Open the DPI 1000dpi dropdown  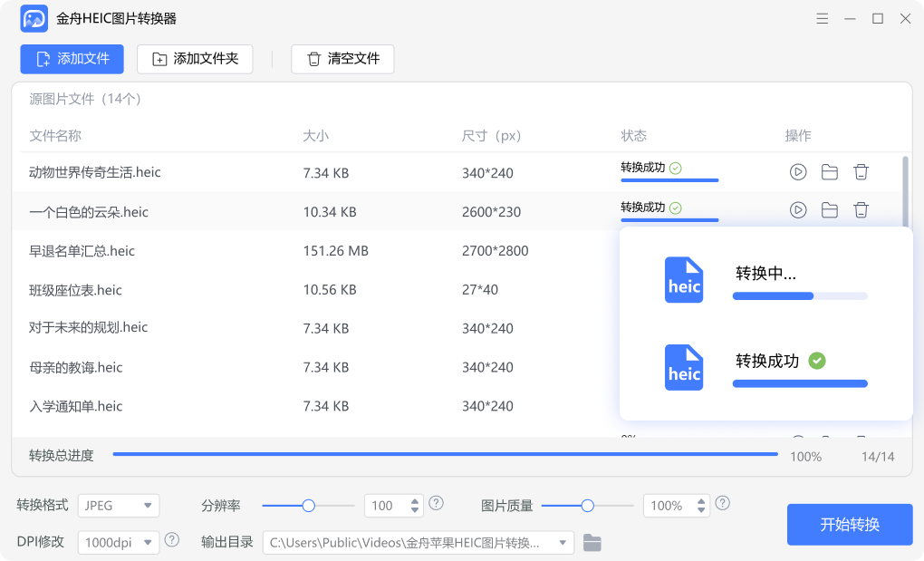click(x=119, y=543)
